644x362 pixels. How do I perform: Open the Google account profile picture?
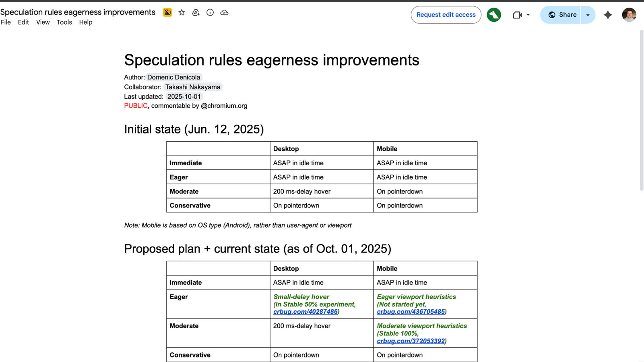(629, 15)
